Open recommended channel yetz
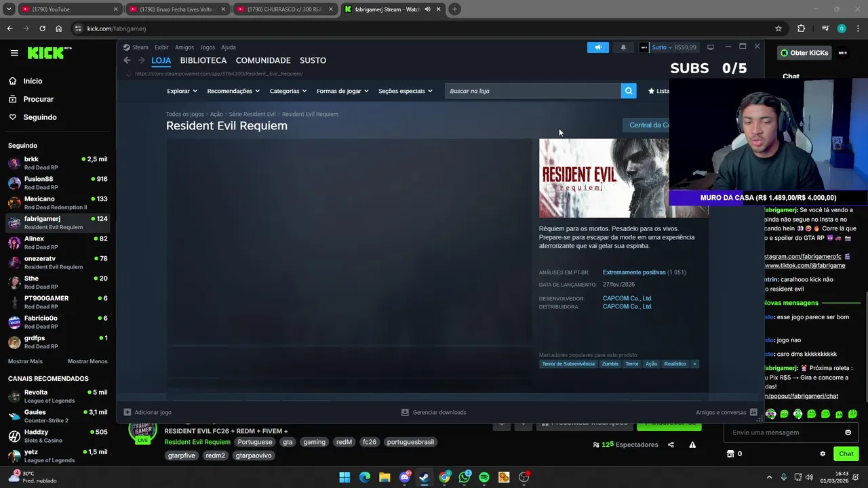The height and width of the screenshot is (488, 868). click(x=58, y=455)
